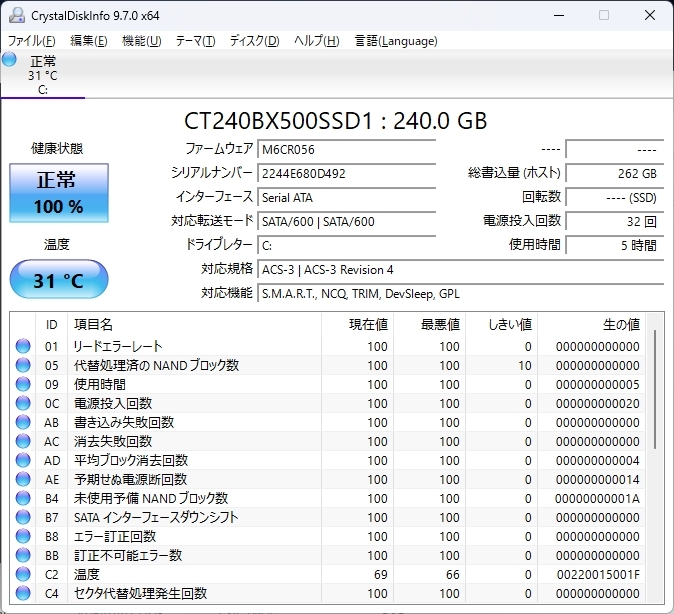Viewport: 674px width, 614px height.
Task: Click the しきい値 column header
Action: coord(502,325)
